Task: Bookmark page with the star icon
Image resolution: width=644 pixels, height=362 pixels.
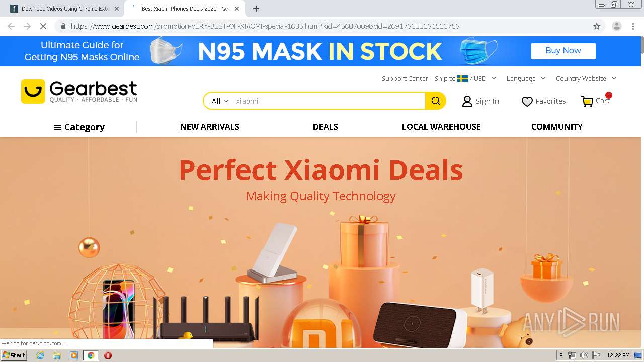Action: tap(597, 26)
